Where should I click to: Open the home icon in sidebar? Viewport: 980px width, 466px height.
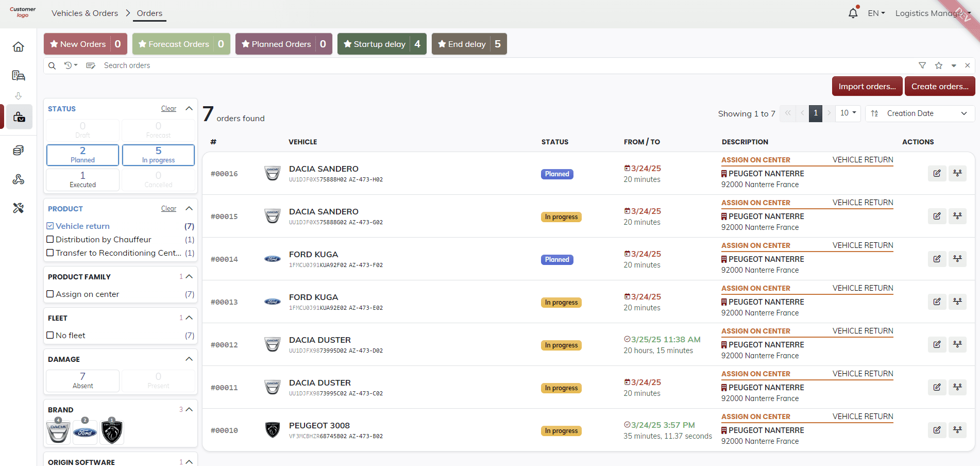19,47
